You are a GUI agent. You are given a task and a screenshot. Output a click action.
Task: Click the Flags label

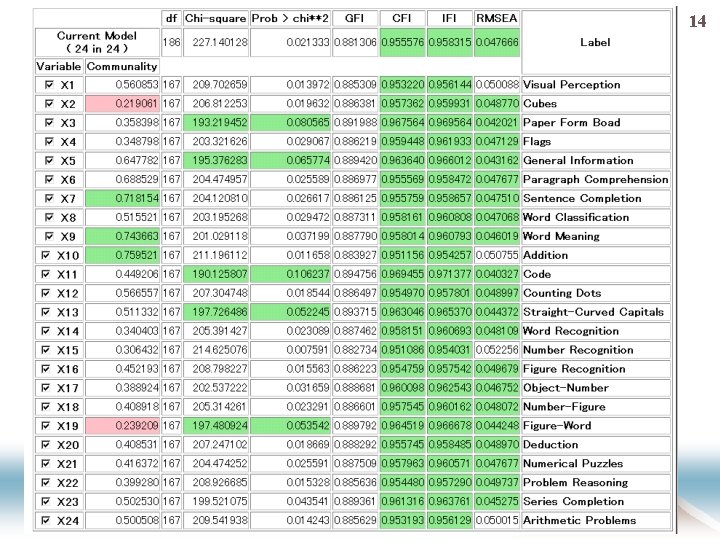[x=537, y=141]
